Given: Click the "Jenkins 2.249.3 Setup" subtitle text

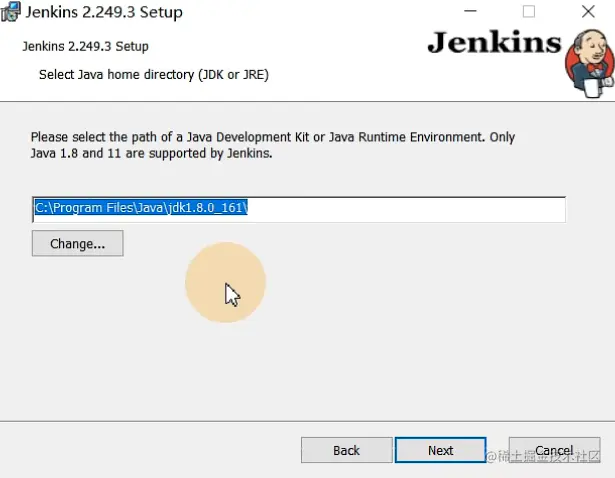Looking at the screenshot, I should click(x=86, y=46).
